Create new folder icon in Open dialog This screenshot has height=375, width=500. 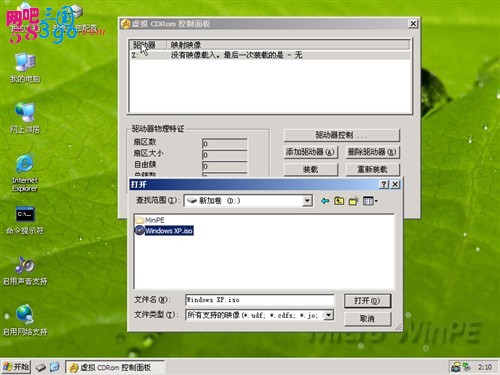pos(353,201)
